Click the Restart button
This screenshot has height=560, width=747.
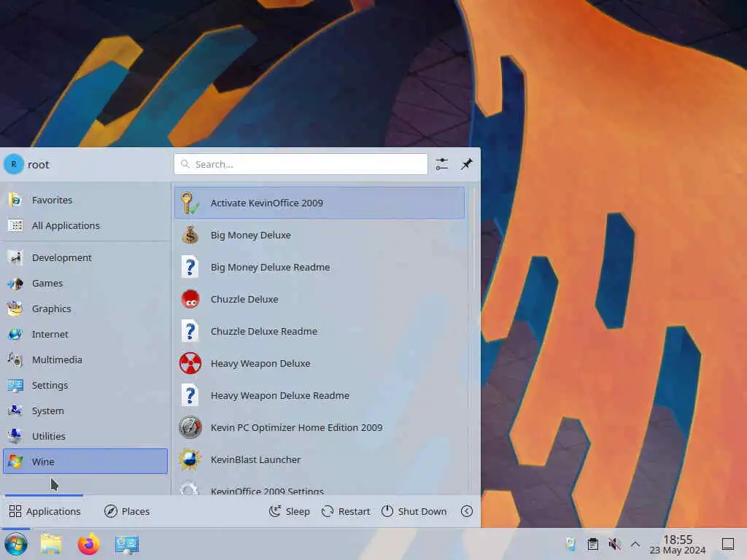[346, 511]
